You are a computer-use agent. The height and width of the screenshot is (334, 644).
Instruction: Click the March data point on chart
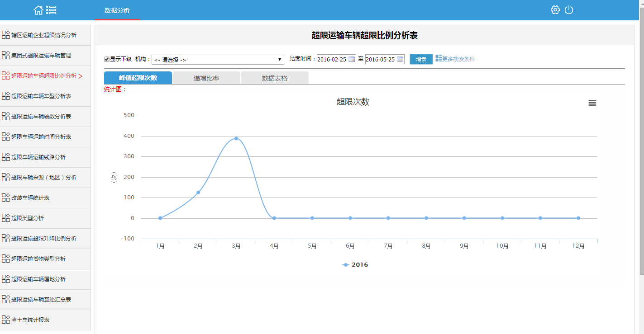click(236, 138)
